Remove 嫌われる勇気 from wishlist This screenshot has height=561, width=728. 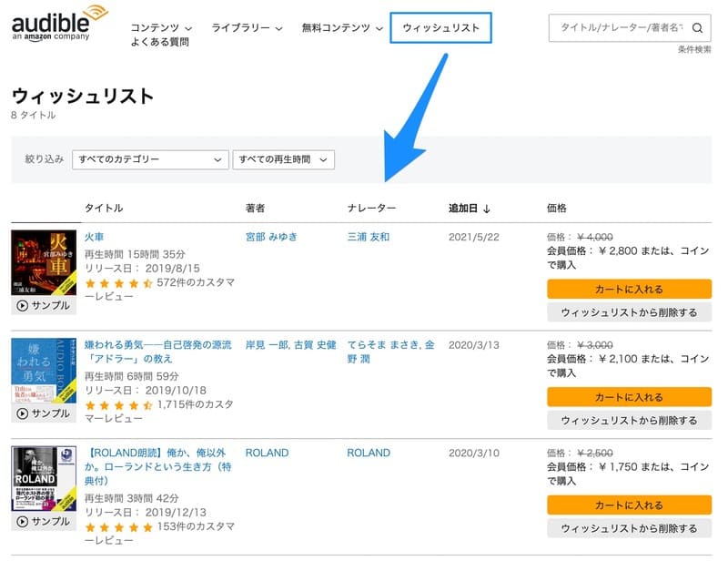pyautogui.click(x=629, y=420)
